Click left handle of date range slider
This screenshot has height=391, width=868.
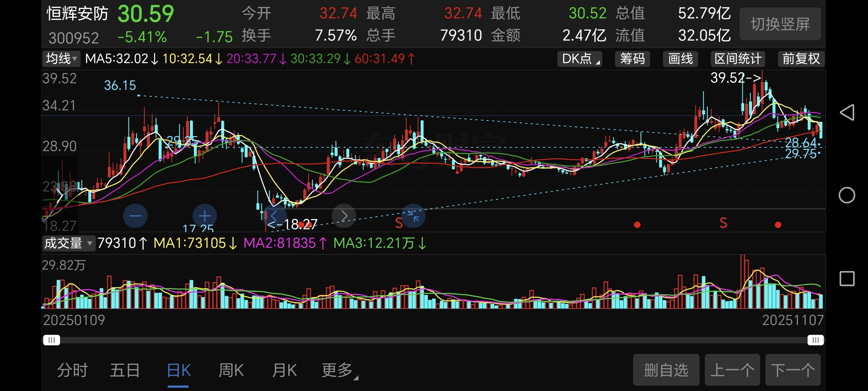click(x=51, y=340)
